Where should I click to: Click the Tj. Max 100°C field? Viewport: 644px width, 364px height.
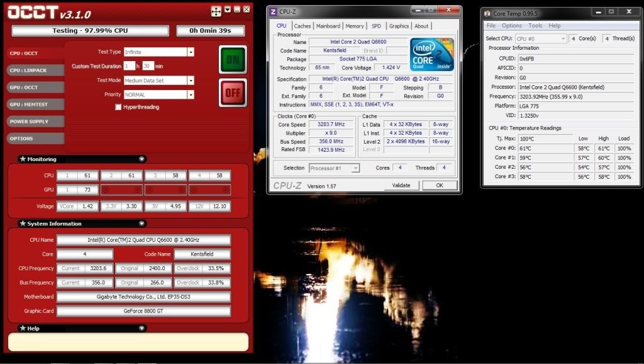pyautogui.click(x=545, y=139)
